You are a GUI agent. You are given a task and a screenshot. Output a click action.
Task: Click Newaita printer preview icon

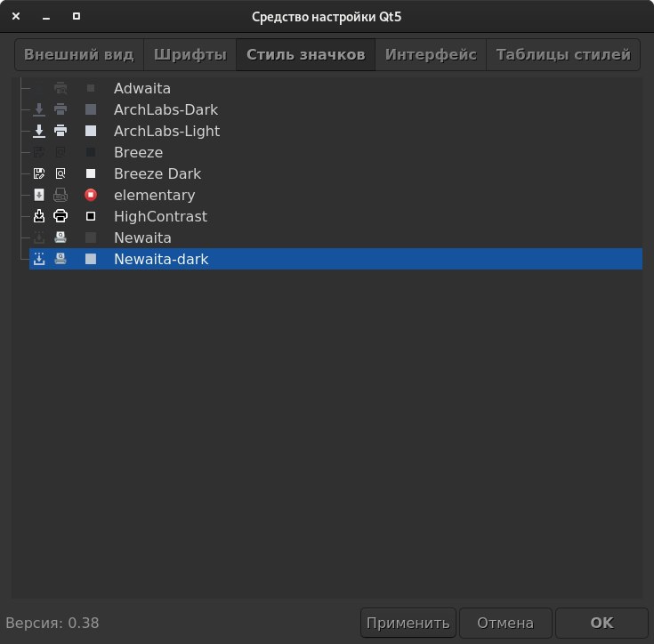(x=61, y=237)
